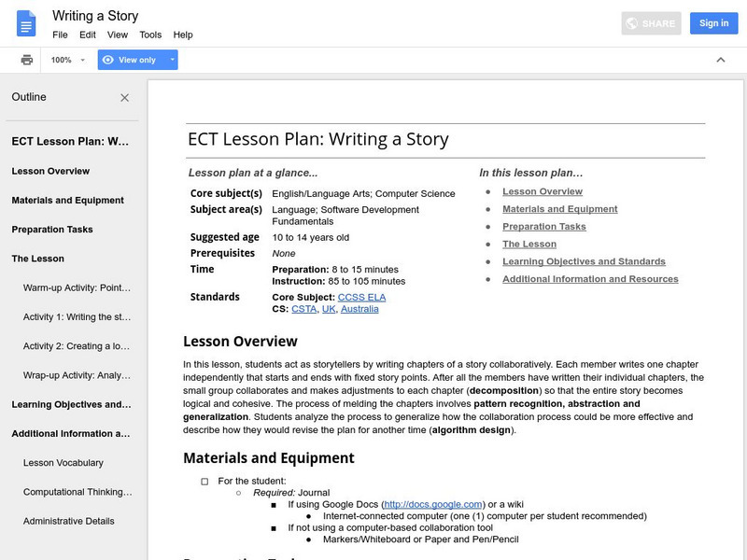The height and width of the screenshot is (560, 747).
Task: Click the View only eye button
Action: click(132, 60)
